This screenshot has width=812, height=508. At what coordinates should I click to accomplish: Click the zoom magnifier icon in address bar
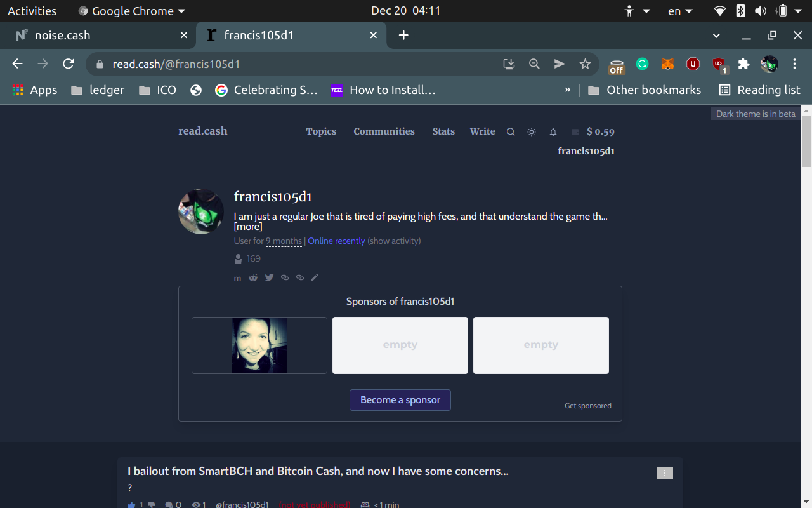point(534,63)
